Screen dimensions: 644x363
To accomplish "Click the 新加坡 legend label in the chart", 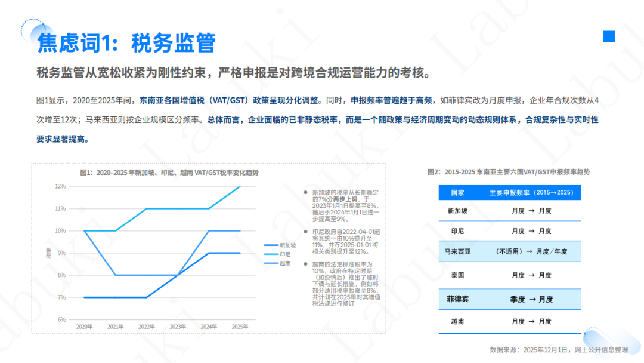I will tap(288, 245).
